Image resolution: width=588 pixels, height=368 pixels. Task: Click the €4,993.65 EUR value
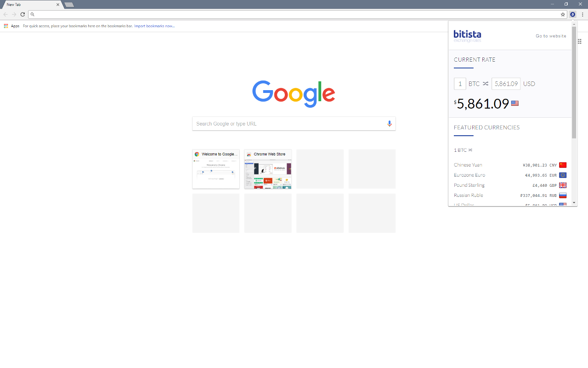tap(541, 175)
